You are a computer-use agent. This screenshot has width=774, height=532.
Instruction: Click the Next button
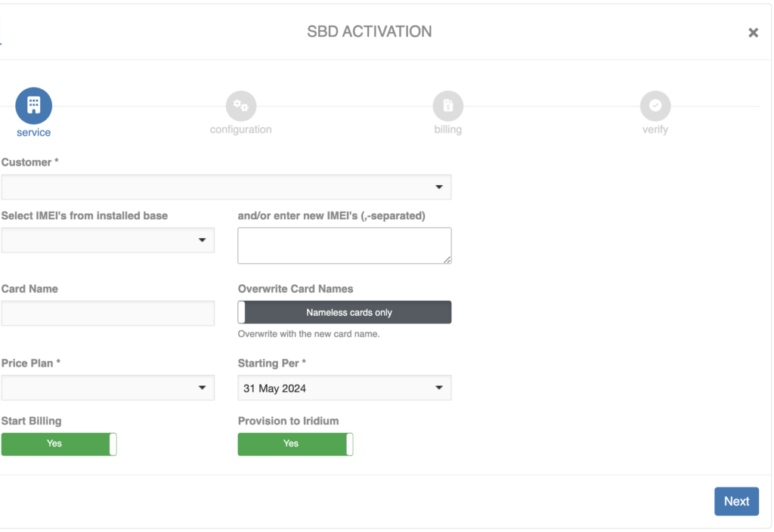pos(736,501)
